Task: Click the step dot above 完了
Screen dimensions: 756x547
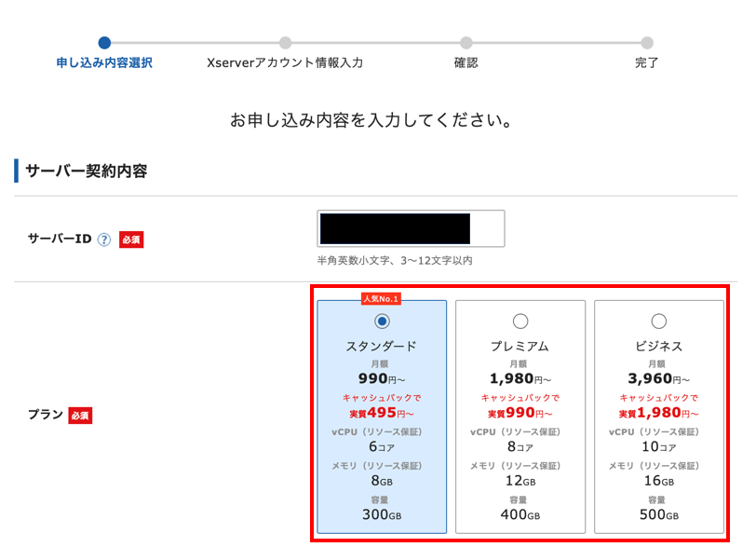Action: point(647,42)
